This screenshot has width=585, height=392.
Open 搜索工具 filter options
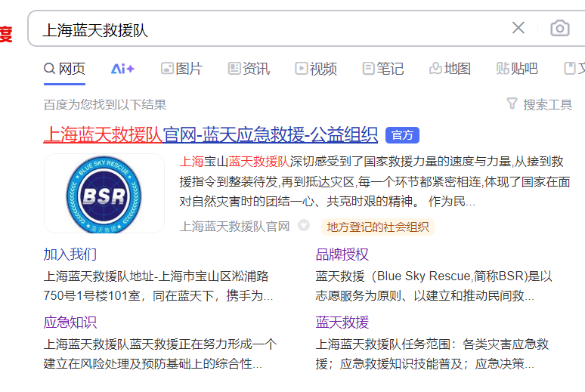[547, 105]
